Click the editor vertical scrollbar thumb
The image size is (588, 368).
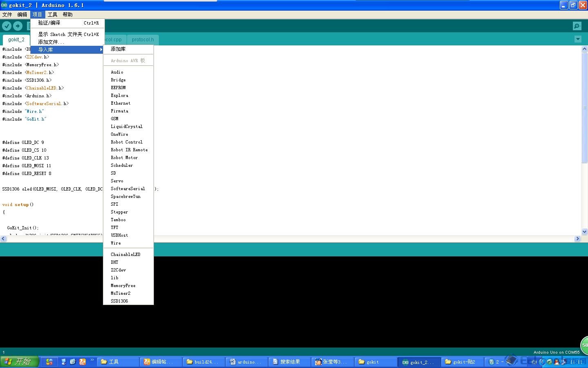click(x=584, y=108)
